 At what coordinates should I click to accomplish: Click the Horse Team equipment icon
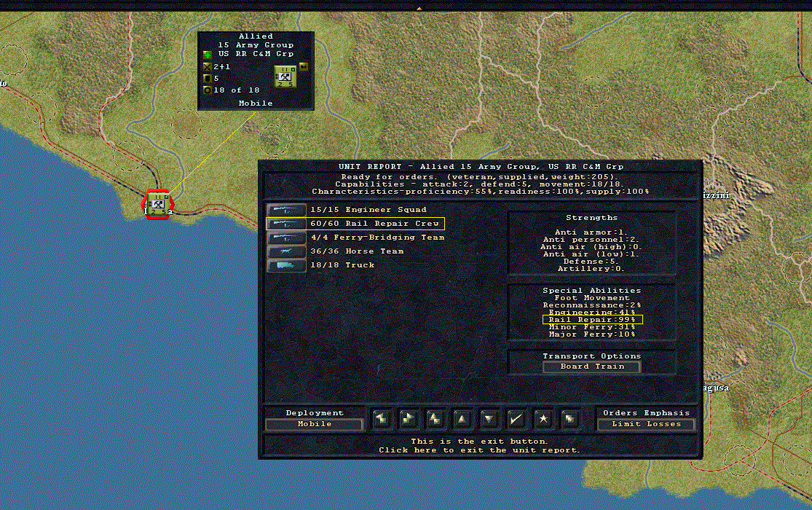tap(286, 251)
